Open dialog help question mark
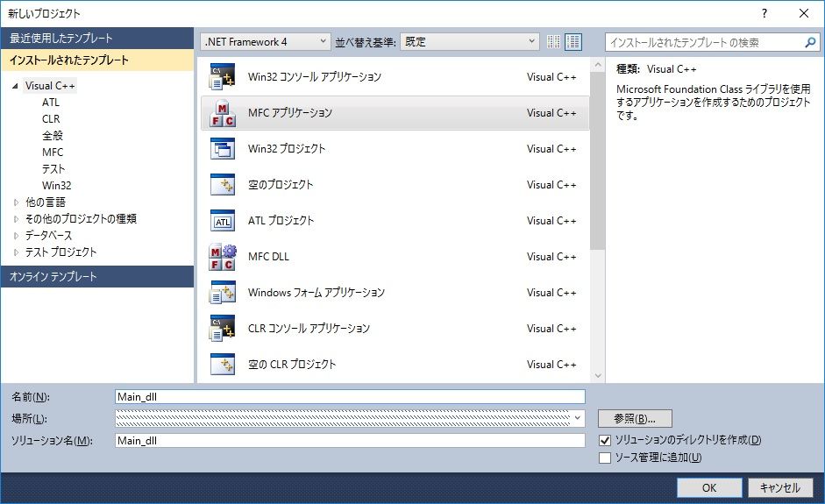The height and width of the screenshot is (504, 825). pyautogui.click(x=765, y=14)
